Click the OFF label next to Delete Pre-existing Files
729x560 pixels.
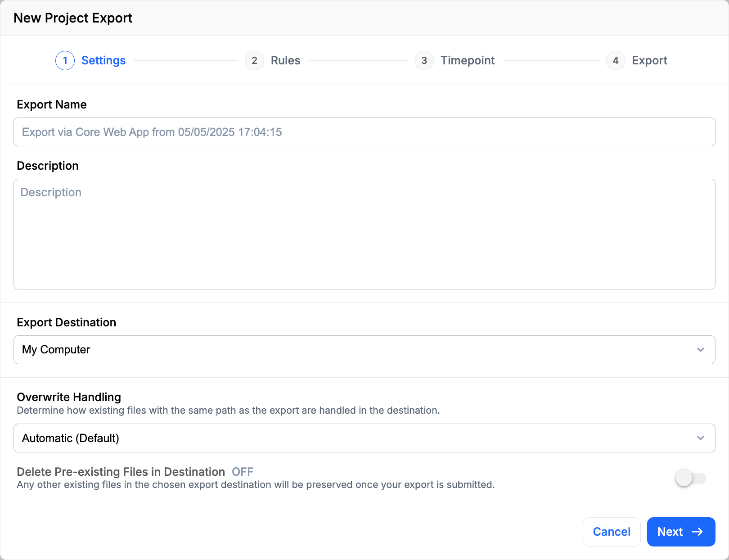pyautogui.click(x=242, y=472)
